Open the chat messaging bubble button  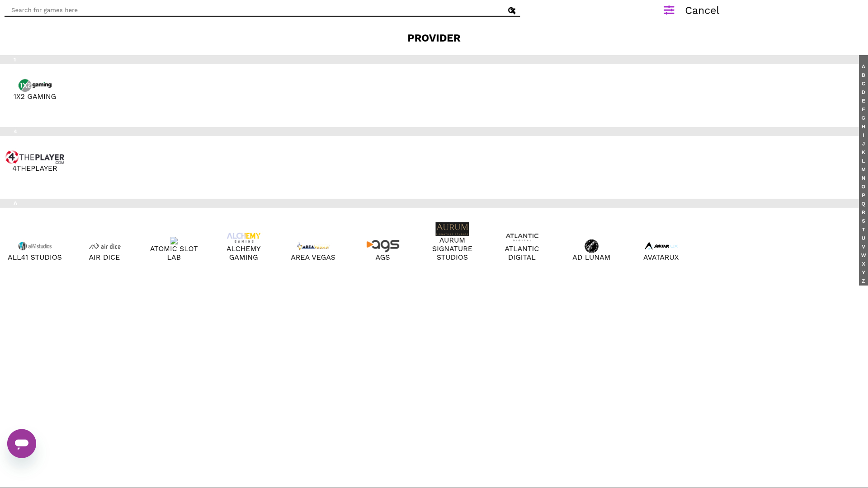pos(22,444)
